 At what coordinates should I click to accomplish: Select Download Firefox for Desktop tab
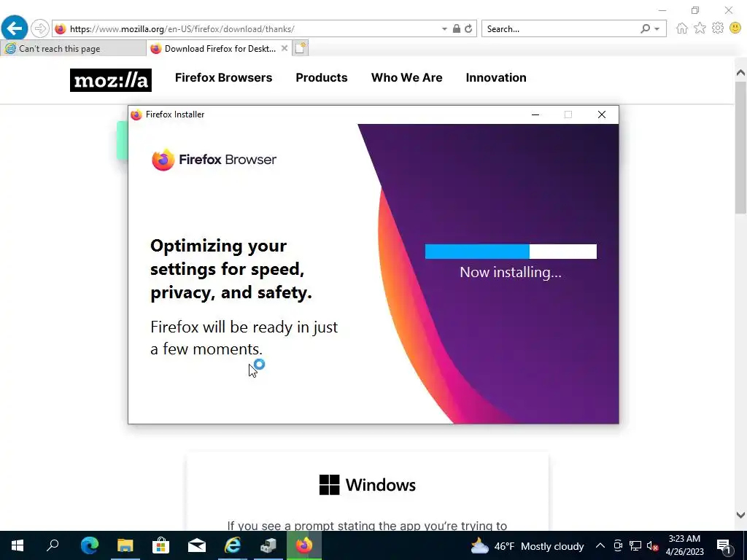[x=218, y=49]
